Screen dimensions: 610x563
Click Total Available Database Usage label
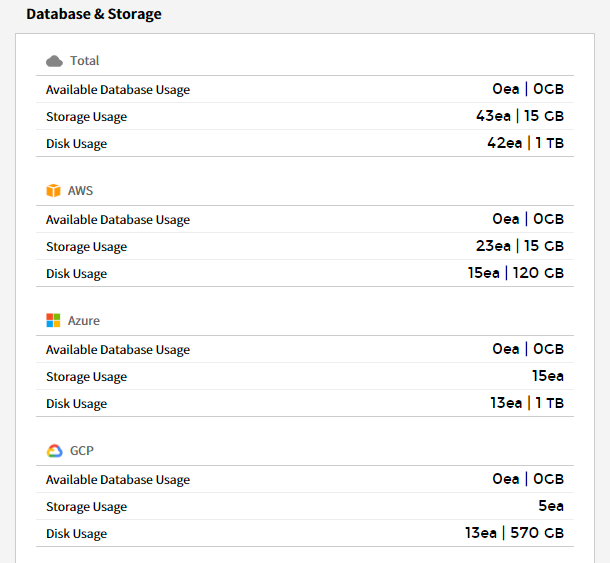(118, 90)
